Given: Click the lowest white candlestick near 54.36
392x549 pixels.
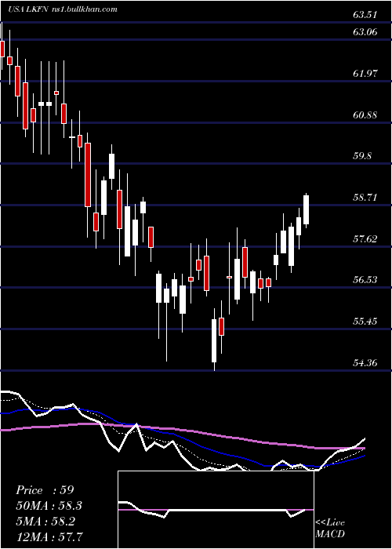Looking at the screenshot, I should [214, 340].
